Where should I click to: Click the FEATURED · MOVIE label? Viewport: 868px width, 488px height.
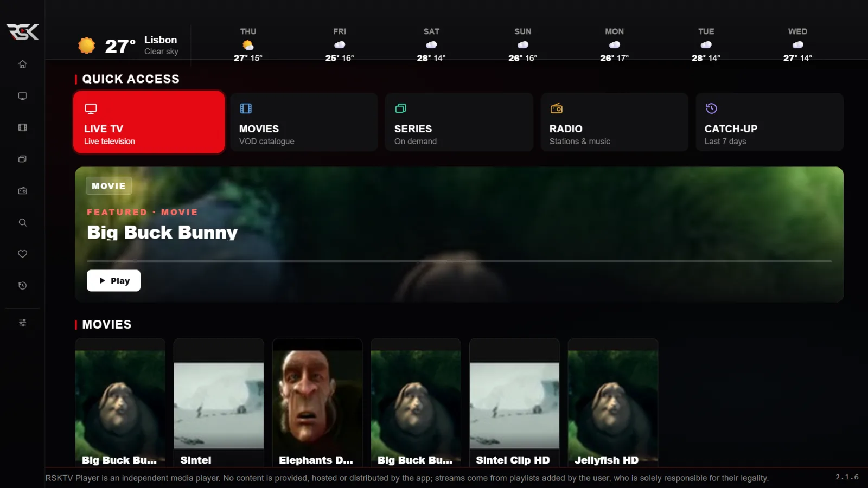tap(142, 213)
